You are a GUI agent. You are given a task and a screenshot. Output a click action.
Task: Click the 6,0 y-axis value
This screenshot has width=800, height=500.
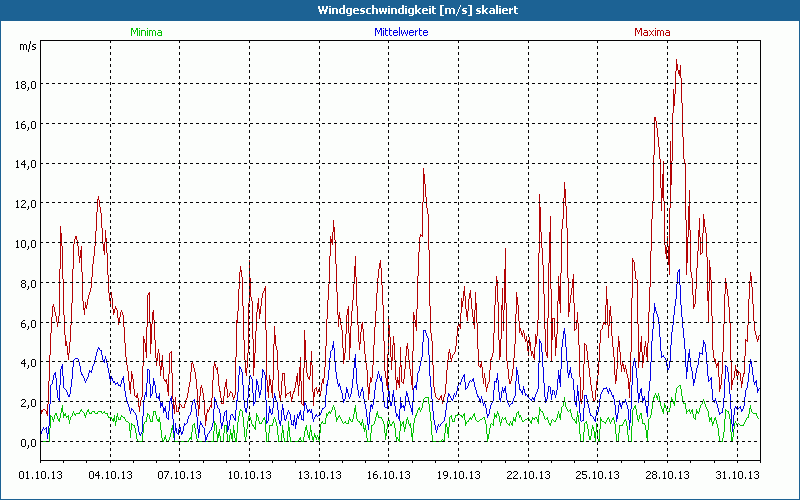coord(30,323)
